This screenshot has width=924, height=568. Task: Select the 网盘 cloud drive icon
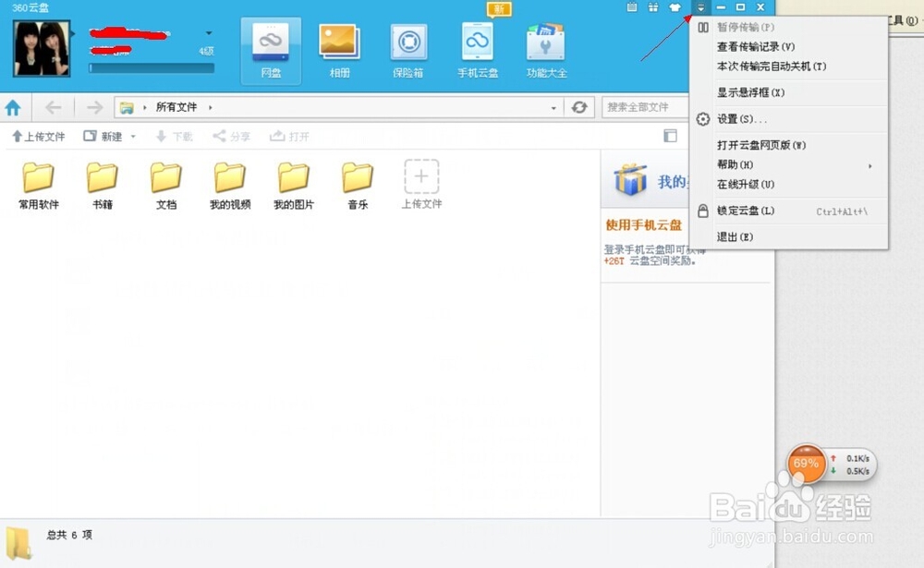click(270, 46)
